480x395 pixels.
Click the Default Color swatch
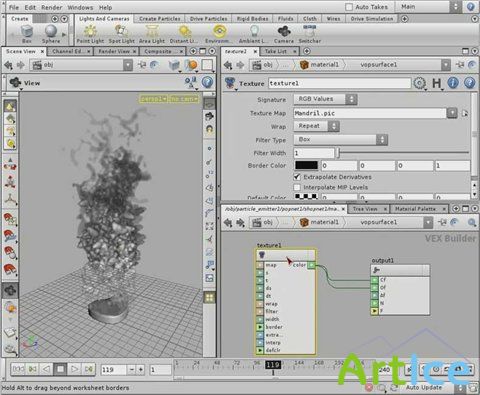coord(306,197)
